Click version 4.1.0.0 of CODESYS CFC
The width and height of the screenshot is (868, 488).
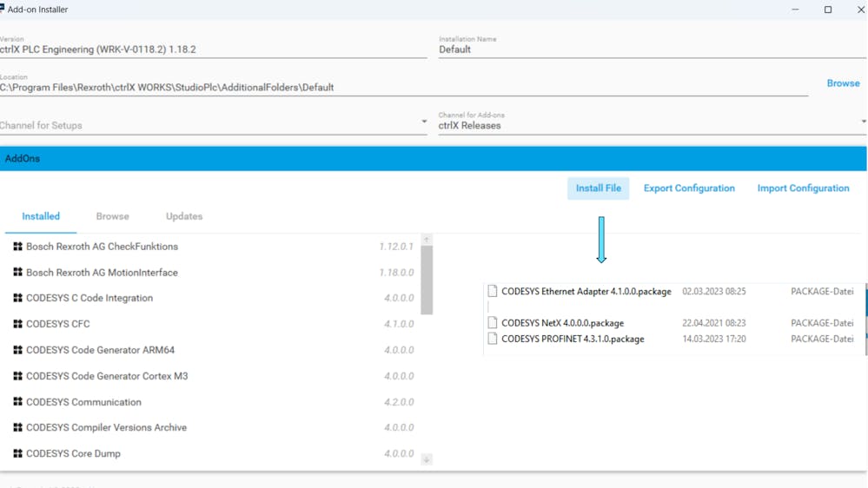coord(399,324)
